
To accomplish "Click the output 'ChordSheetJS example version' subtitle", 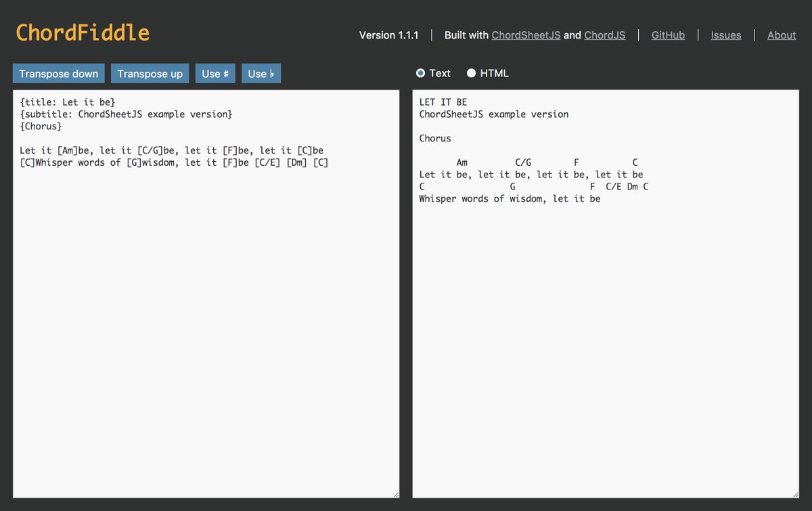I will coord(494,114).
